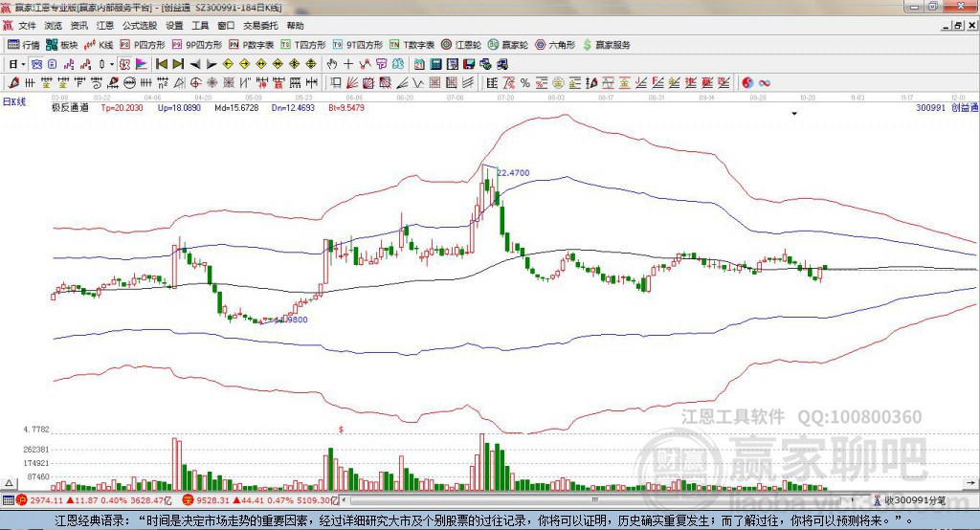Select the crosshair cursor tool
Screen dimensions: 980x530
tap(348, 64)
